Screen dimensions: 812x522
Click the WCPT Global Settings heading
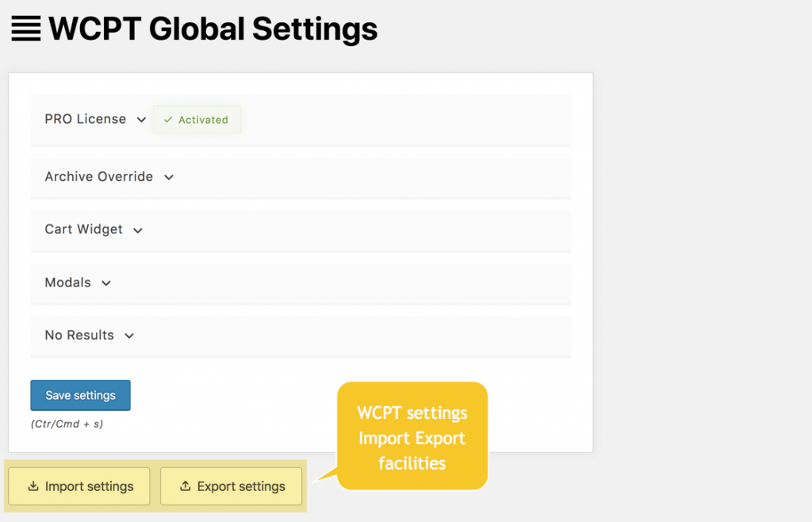point(213,29)
